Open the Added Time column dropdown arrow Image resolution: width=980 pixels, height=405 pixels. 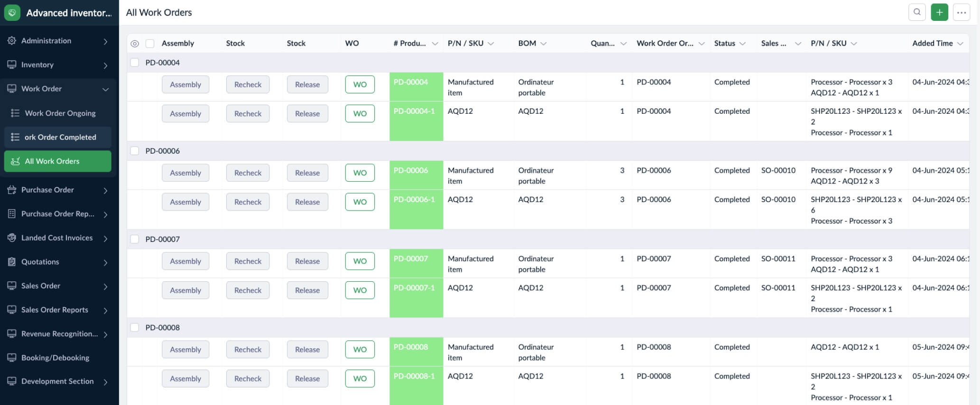click(x=960, y=44)
